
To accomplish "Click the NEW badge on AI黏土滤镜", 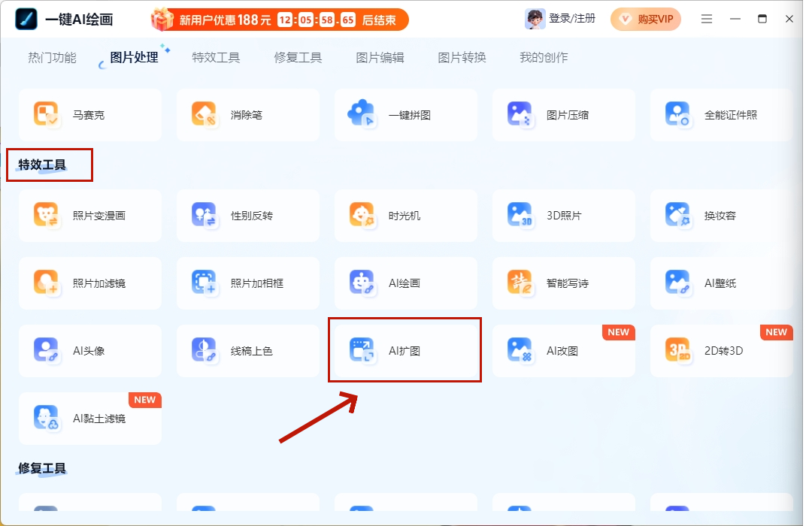I will click(x=144, y=400).
